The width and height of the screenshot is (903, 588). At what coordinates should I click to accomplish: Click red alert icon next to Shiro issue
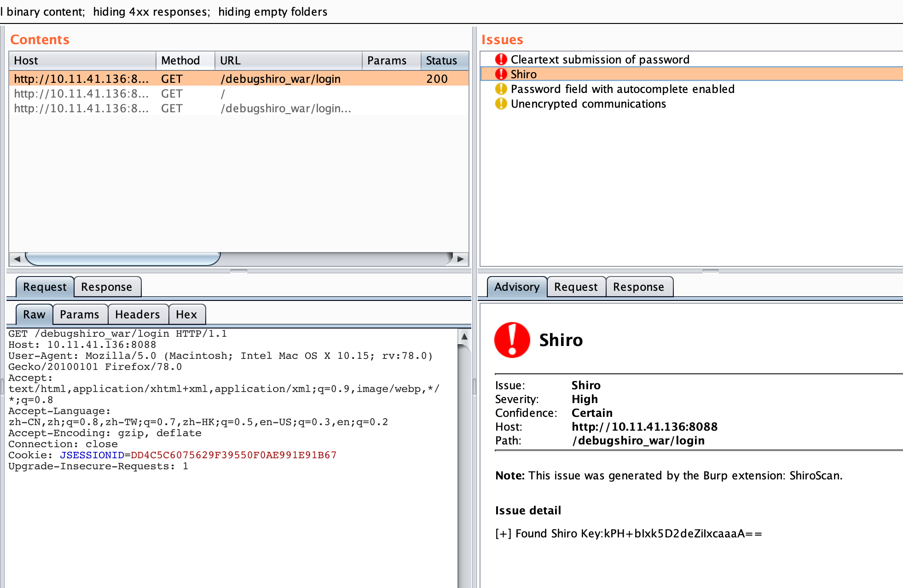pos(501,74)
